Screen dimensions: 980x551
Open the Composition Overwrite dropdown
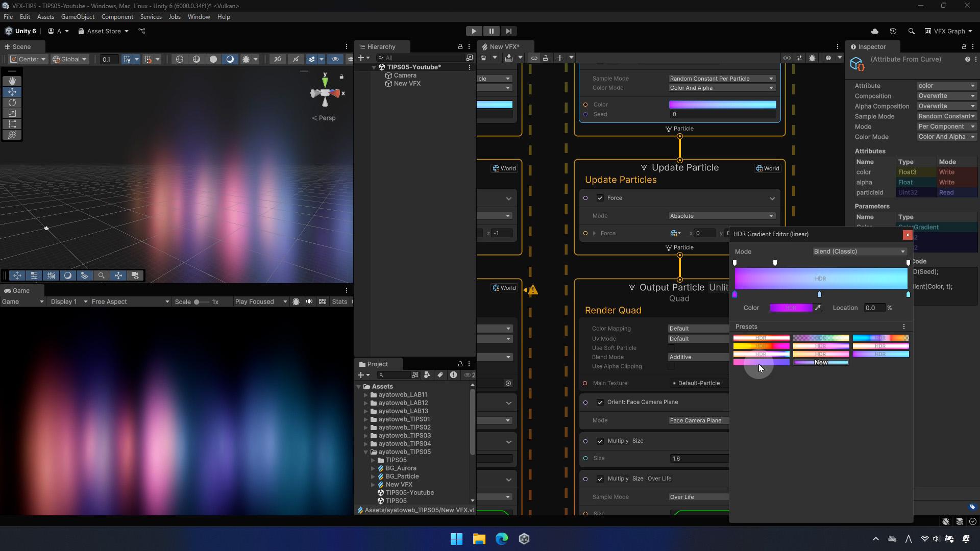(x=946, y=96)
